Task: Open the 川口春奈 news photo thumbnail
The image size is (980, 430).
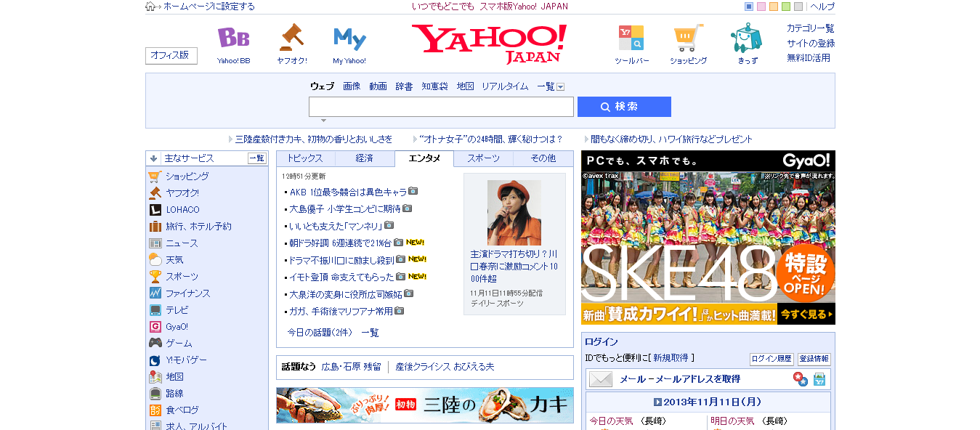Action: (x=514, y=213)
